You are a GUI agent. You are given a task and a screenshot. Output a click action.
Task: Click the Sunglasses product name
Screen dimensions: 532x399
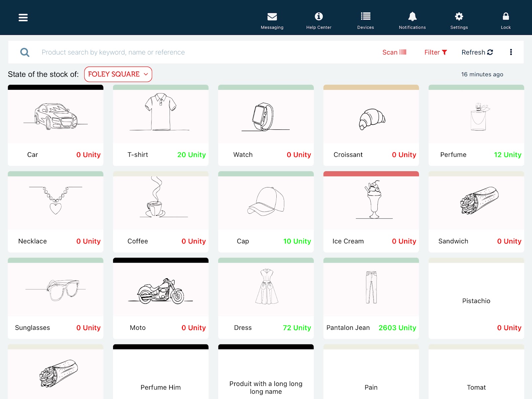[x=33, y=328]
